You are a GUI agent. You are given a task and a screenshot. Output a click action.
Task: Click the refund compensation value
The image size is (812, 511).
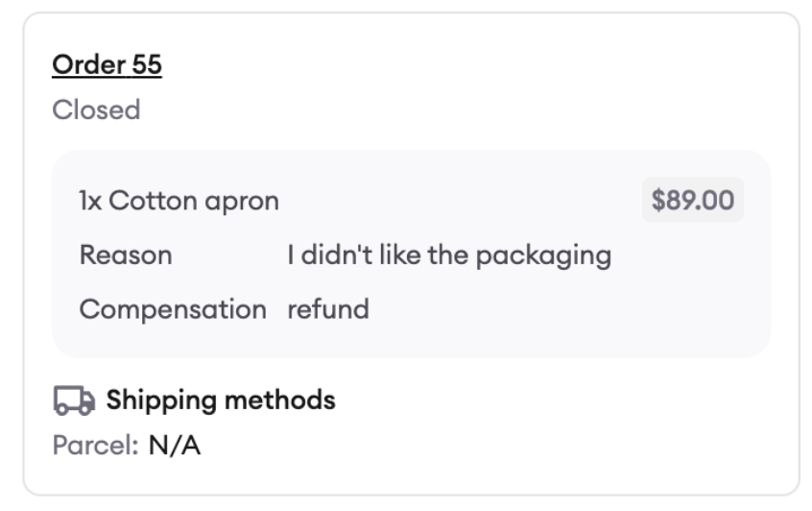pyautogui.click(x=328, y=309)
